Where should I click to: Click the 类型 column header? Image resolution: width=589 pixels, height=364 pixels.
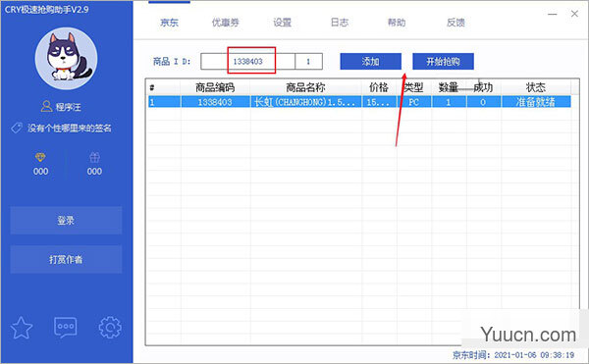[414, 87]
